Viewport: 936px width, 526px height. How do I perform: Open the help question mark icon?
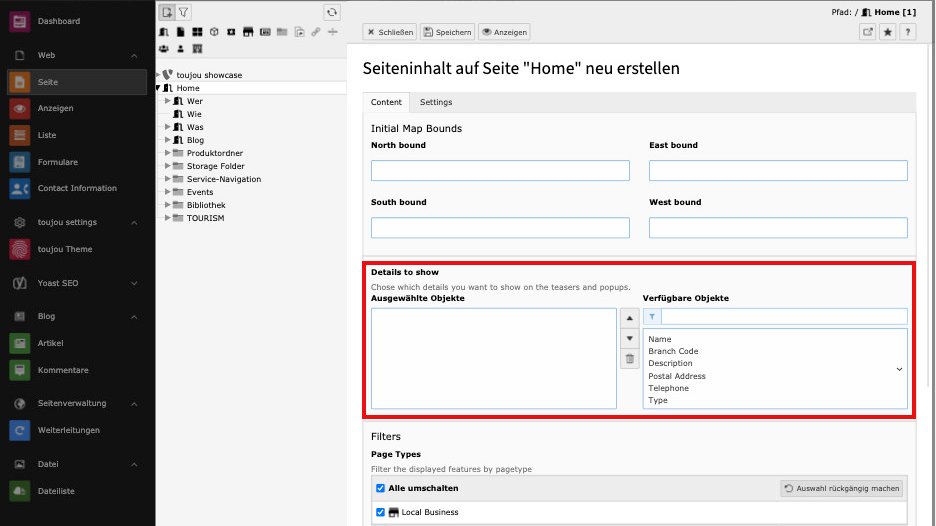click(908, 32)
